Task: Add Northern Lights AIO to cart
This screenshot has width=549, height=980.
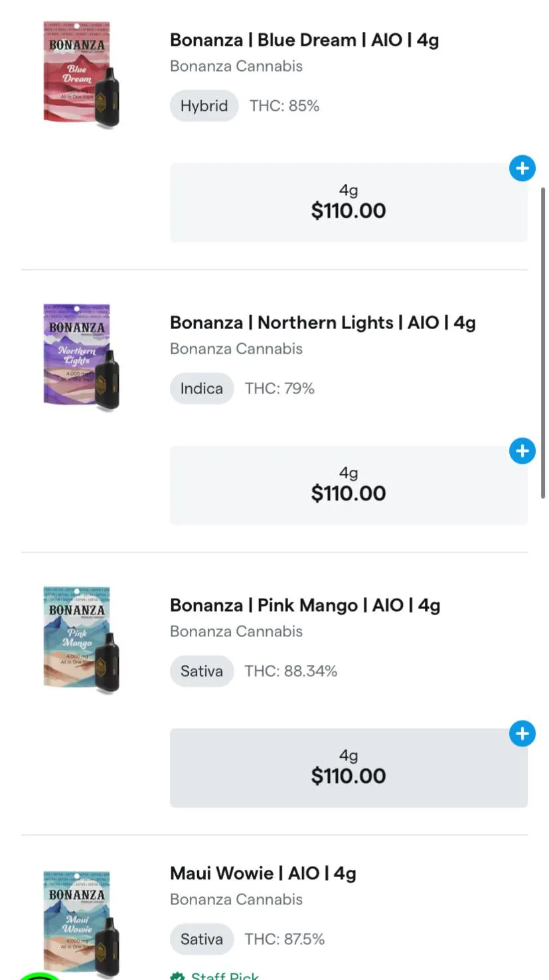Action: (522, 451)
